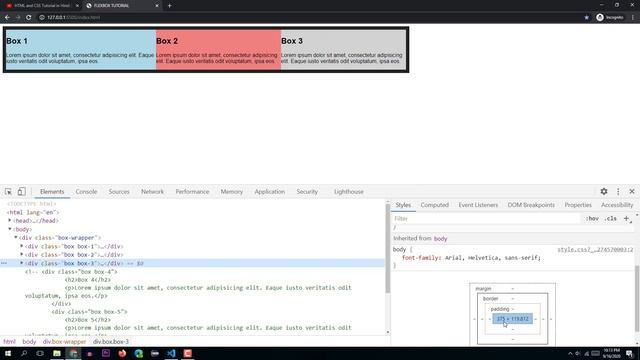This screenshot has width=640, height=360.
Task: Open a new browser tab
Action: pyautogui.click(x=169, y=6)
